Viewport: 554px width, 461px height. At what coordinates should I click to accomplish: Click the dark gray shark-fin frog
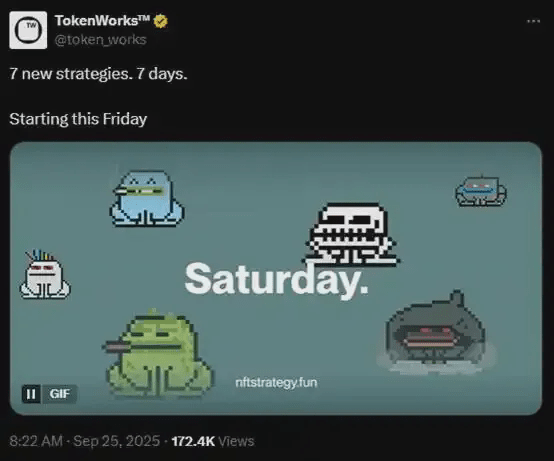pos(435,330)
